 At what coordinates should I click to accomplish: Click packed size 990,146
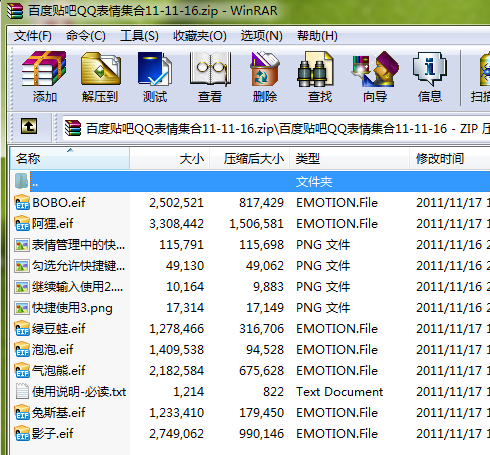(x=261, y=434)
